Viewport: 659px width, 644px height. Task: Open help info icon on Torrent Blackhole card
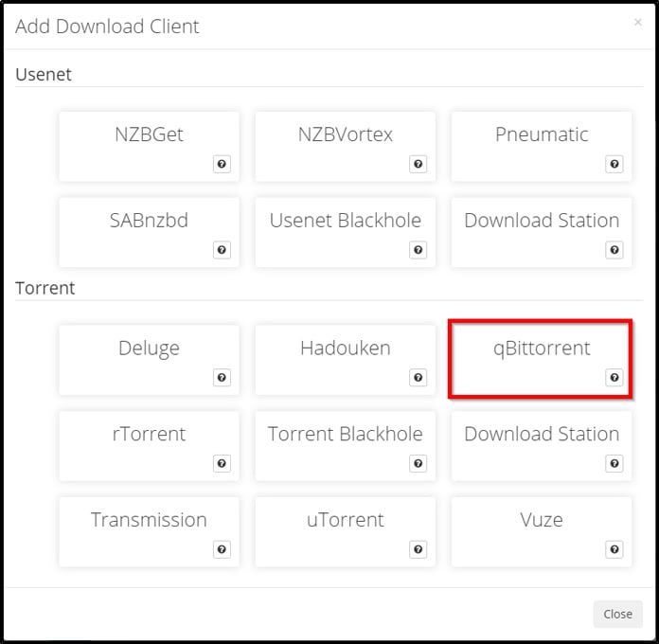[x=418, y=464]
